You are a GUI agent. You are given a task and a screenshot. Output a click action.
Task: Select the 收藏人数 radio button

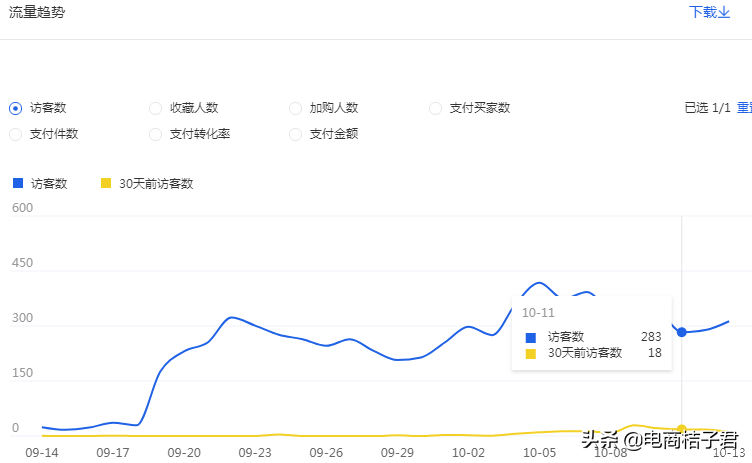point(155,108)
